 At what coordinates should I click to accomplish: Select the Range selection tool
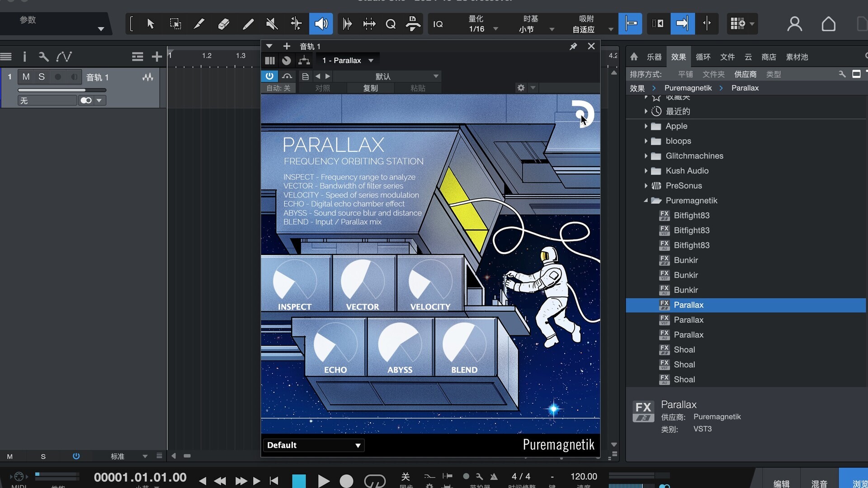pos(175,23)
